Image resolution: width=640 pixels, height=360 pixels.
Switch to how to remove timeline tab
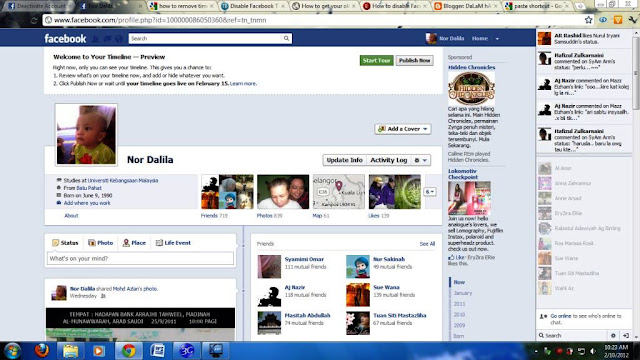point(182,6)
